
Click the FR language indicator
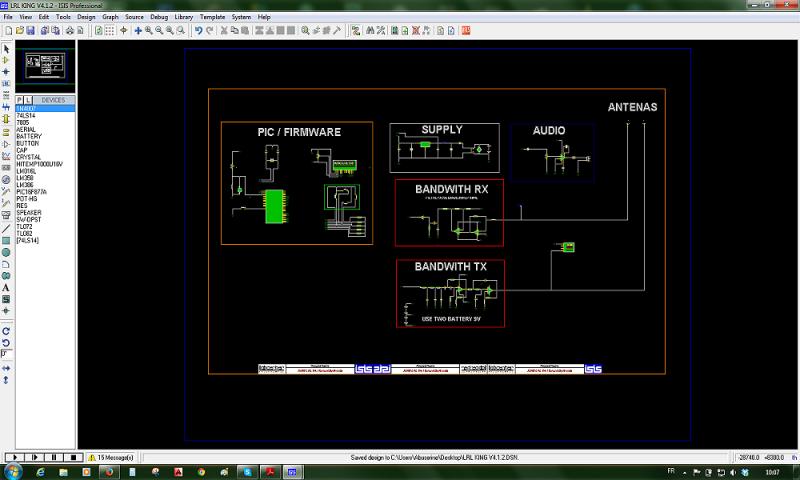pyautogui.click(x=671, y=471)
